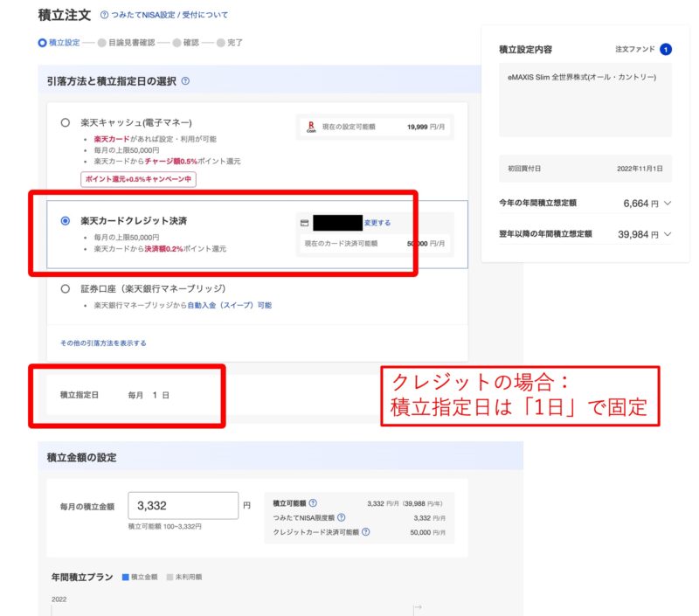Click the 変更する link for the card

pyautogui.click(x=377, y=223)
